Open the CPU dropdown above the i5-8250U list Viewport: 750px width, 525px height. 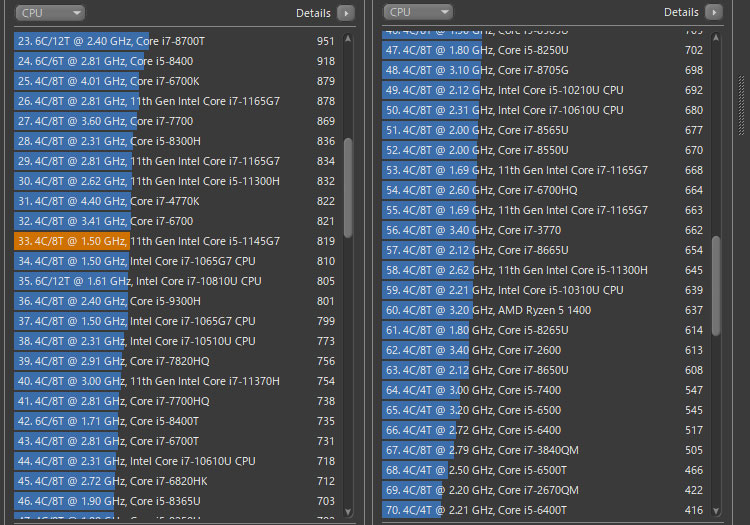pyautogui.click(x=418, y=12)
